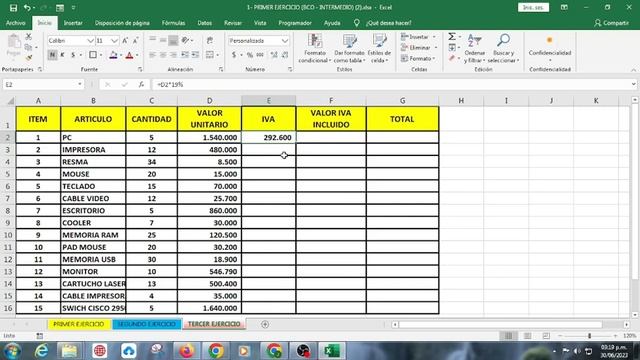Click the Select All corner triangle
The image size is (640, 360).
10,101
